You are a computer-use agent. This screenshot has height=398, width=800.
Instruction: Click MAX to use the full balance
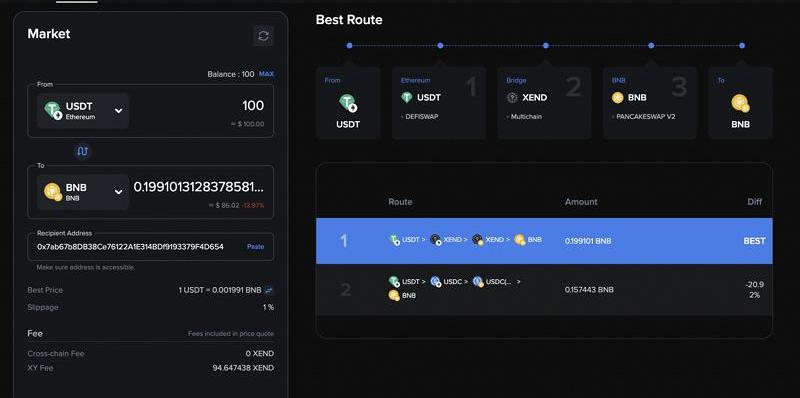coord(266,74)
